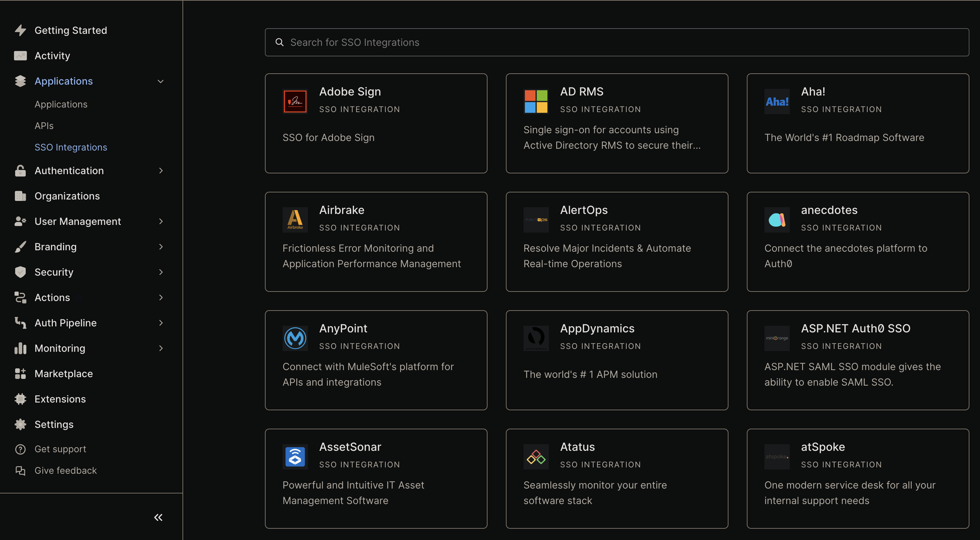Open the Settings page
The image size is (980, 540).
pos(54,424)
